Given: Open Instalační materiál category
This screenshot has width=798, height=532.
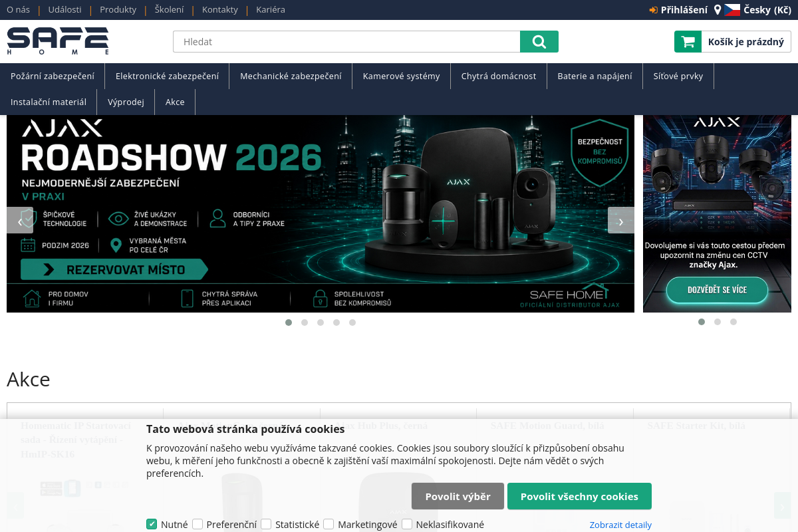Looking at the screenshot, I should click(x=49, y=102).
